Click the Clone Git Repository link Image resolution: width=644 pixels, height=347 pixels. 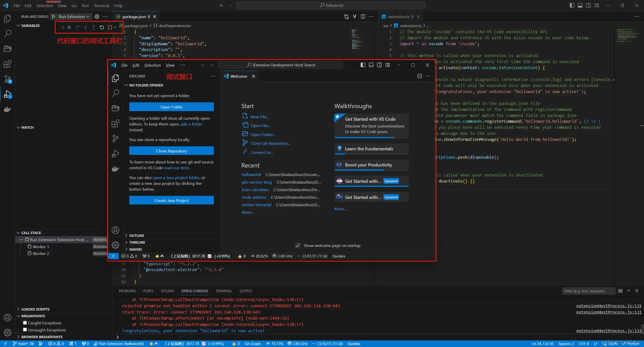click(x=270, y=143)
